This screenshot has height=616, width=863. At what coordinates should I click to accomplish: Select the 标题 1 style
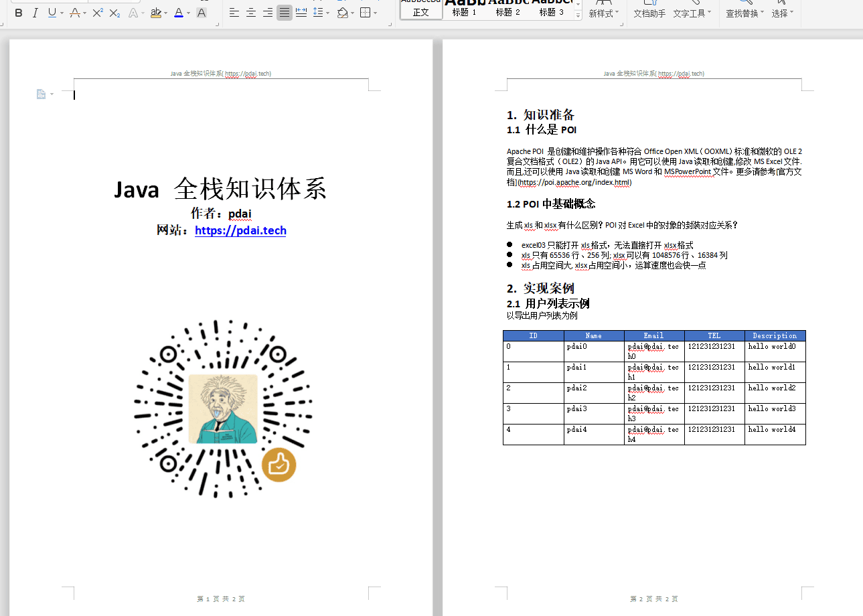pos(465,12)
